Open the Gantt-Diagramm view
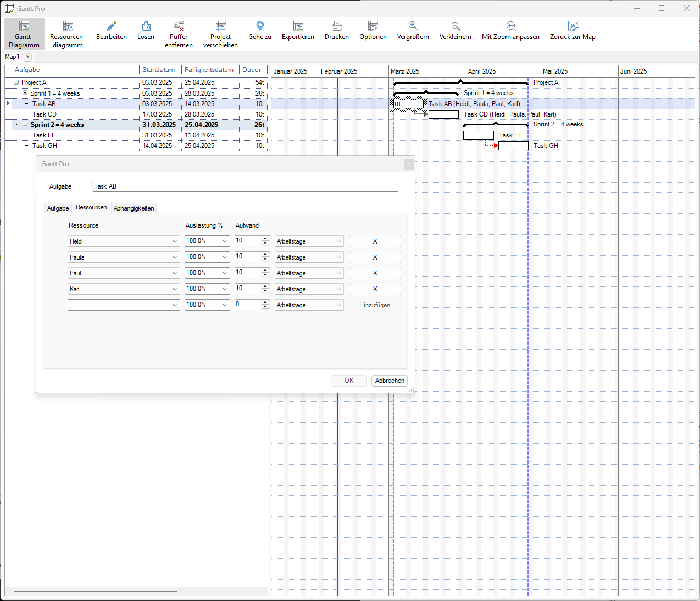This screenshot has height=601, width=700. tap(24, 34)
